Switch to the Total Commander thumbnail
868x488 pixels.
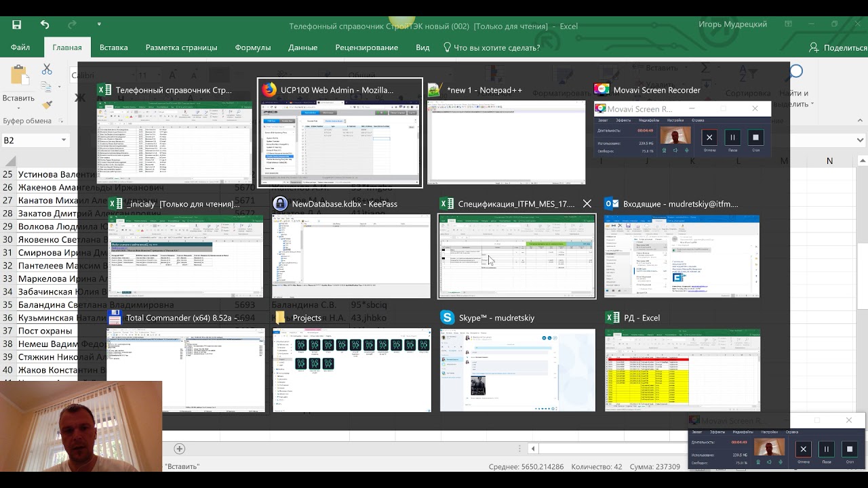point(185,361)
